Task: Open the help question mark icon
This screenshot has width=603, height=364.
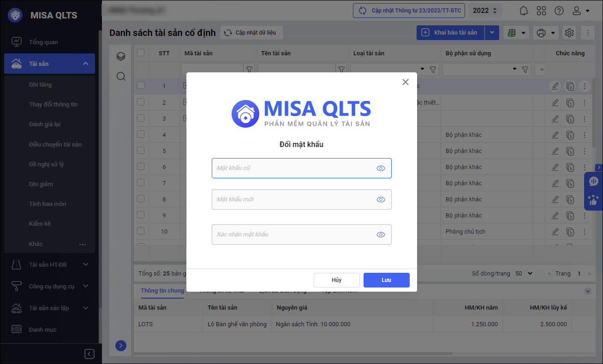Action: point(559,11)
